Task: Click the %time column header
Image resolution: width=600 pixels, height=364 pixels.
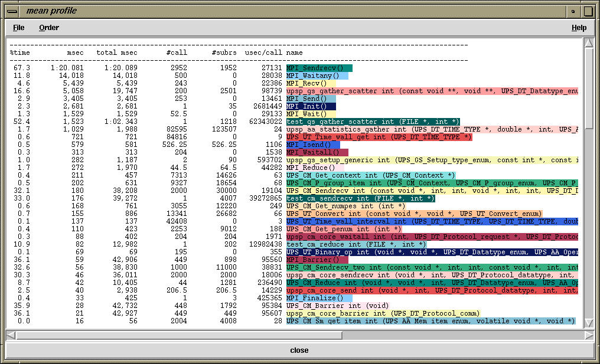Action: coord(20,53)
